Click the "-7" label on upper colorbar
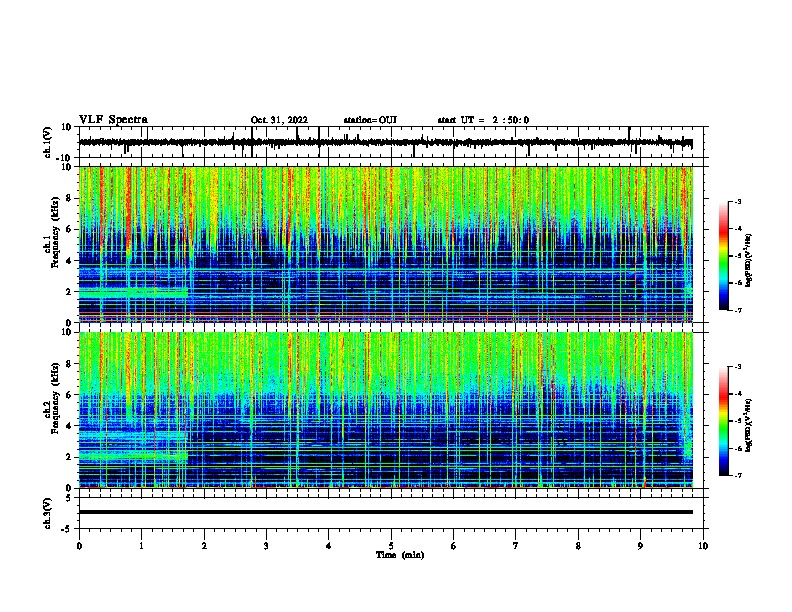This screenshot has height=612, width=792. coord(737,310)
